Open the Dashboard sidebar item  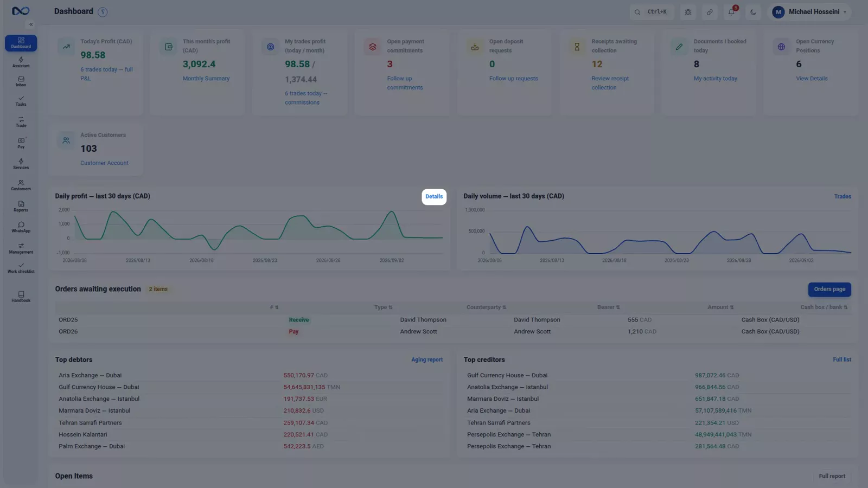click(x=21, y=43)
